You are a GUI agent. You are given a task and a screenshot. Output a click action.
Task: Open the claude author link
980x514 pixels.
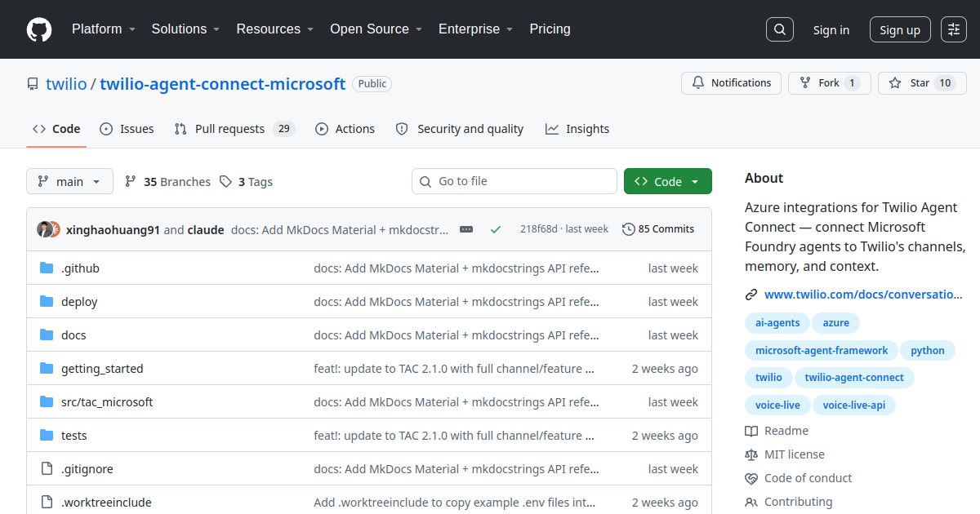point(206,230)
